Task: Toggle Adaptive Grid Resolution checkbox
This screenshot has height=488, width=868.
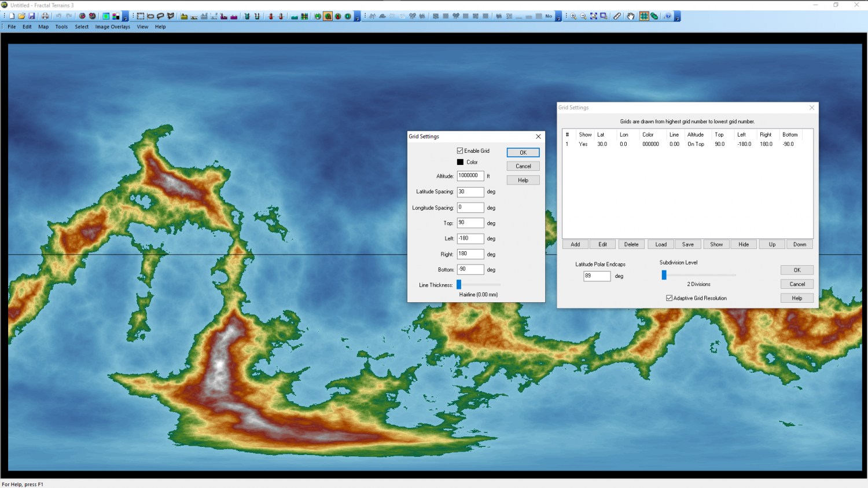Action: click(x=670, y=298)
